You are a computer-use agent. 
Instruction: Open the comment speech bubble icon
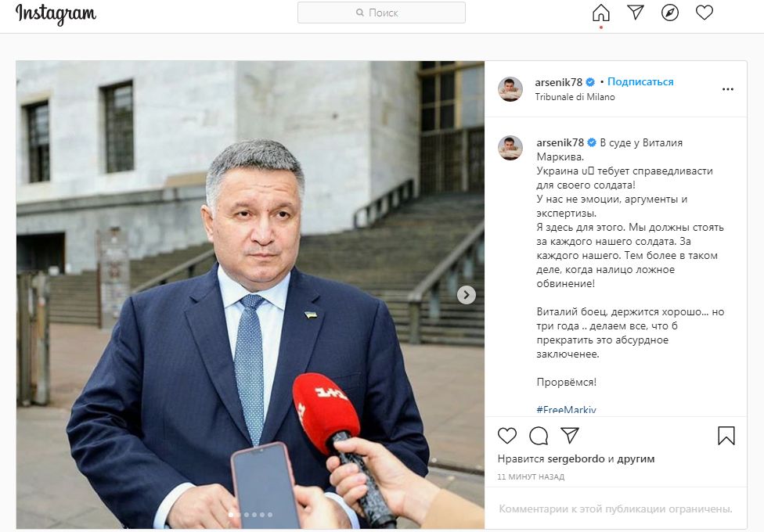(539, 436)
